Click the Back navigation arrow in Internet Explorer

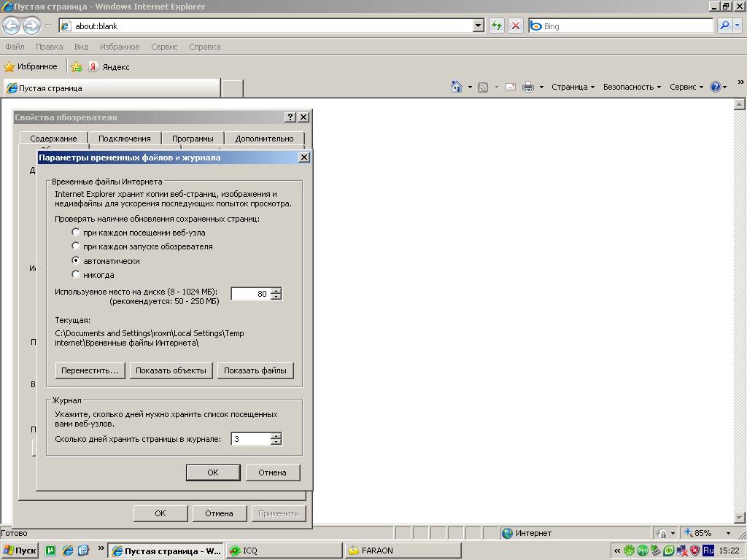(12, 26)
